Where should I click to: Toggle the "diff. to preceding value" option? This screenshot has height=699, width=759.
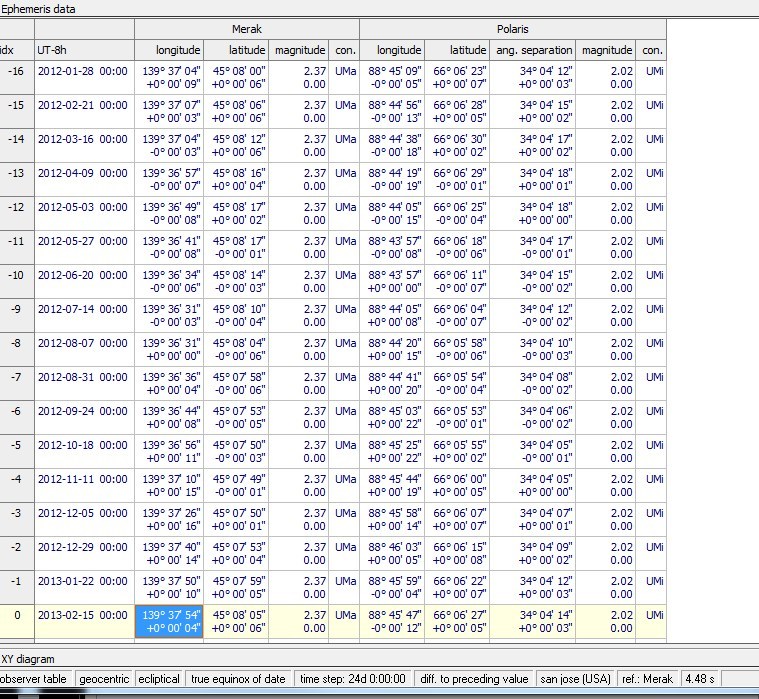point(472,679)
